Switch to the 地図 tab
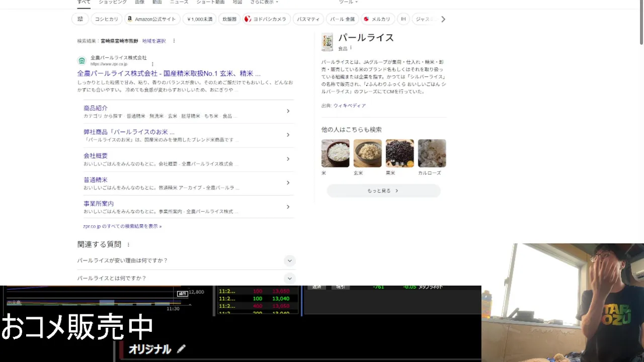This screenshot has height=362, width=644. pos(237,3)
